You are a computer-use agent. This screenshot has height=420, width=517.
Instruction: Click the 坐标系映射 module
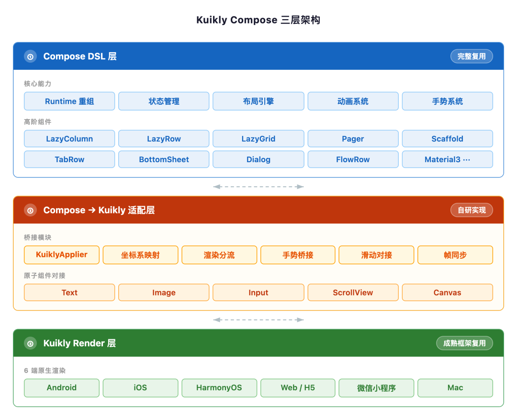(x=140, y=255)
